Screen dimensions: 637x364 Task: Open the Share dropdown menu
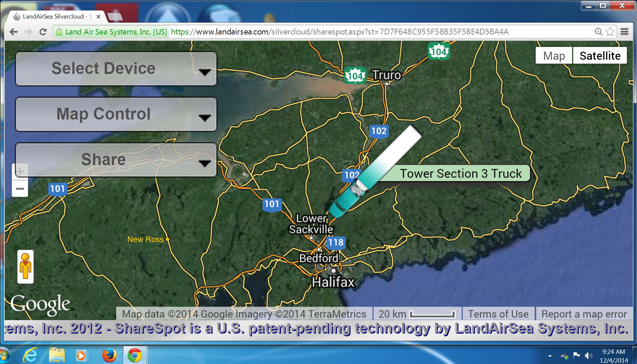(116, 160)
